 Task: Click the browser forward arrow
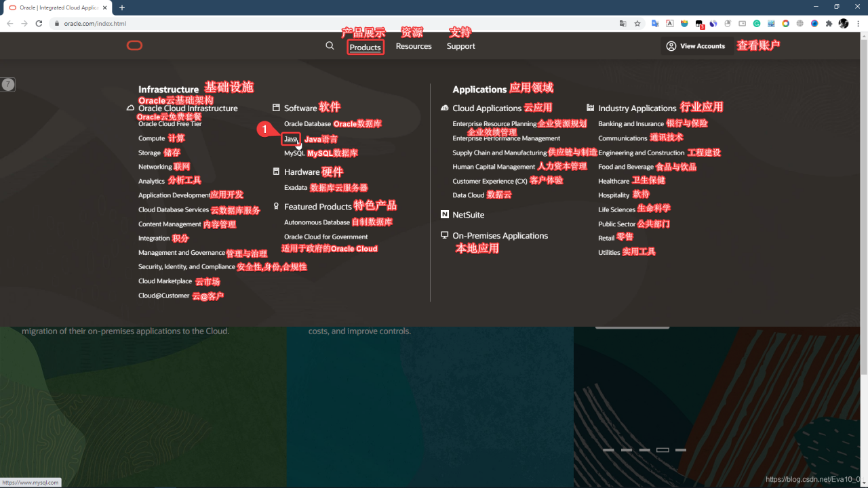[24, 23]
